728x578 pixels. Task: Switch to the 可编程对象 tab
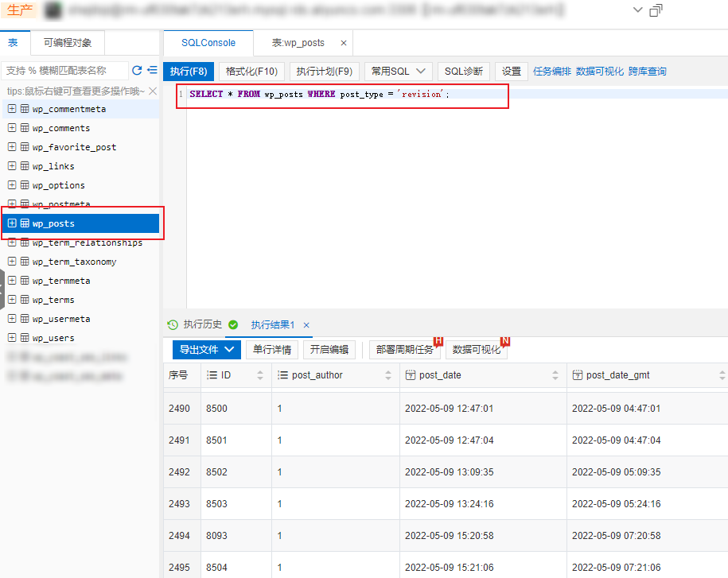point(67,43)
